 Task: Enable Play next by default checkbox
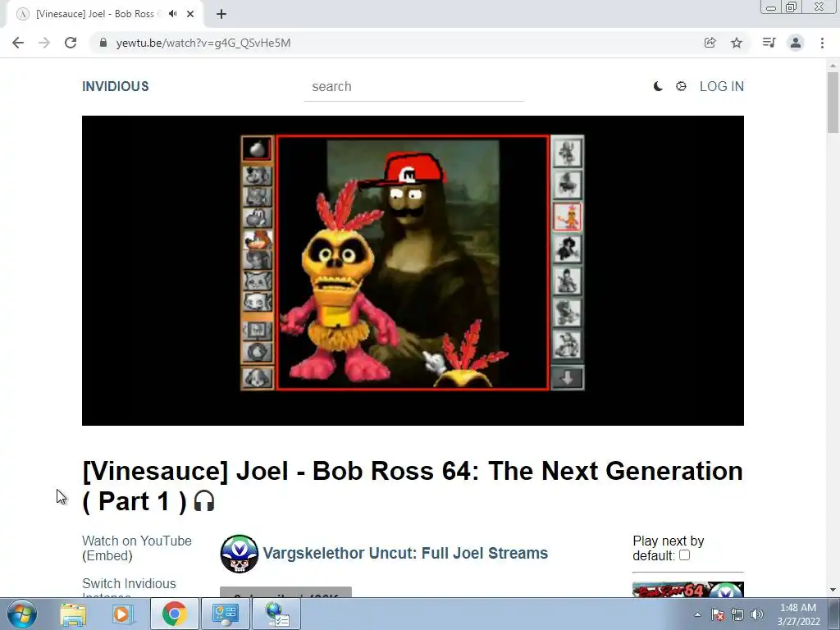tap(685, 555)
